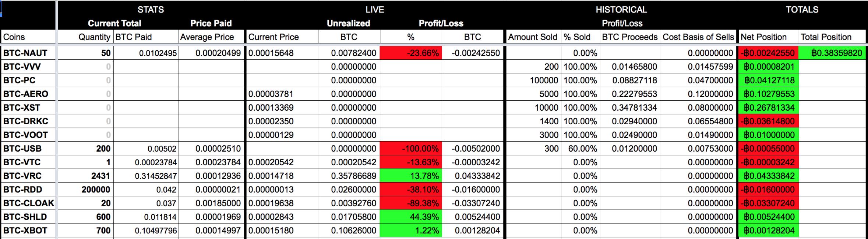Select the green Total Position value cell
The image size is (868, 239).
point(832,53)
